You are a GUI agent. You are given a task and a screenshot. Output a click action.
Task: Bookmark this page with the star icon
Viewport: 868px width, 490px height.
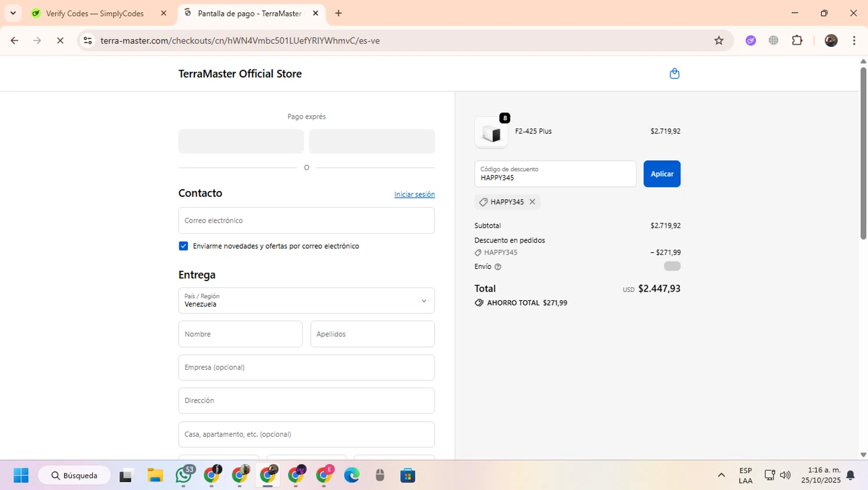[x=719, y=40]
